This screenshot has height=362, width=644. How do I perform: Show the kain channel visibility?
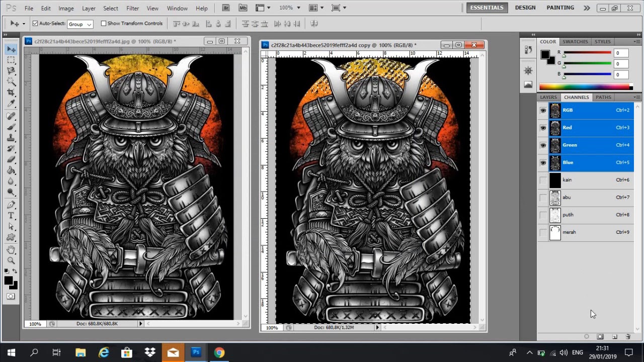pyautogui.click(x=543, y=180)
